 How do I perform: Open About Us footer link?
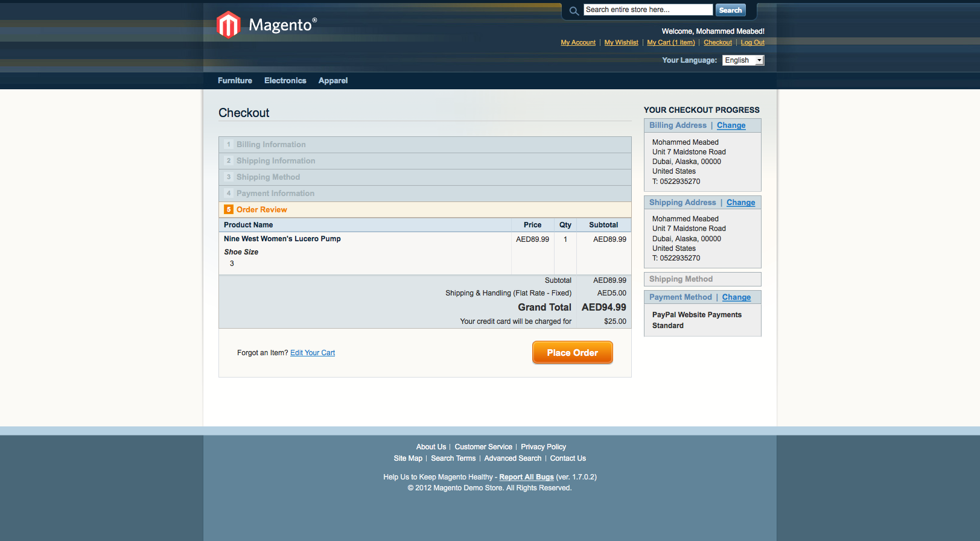click(431, 447)
